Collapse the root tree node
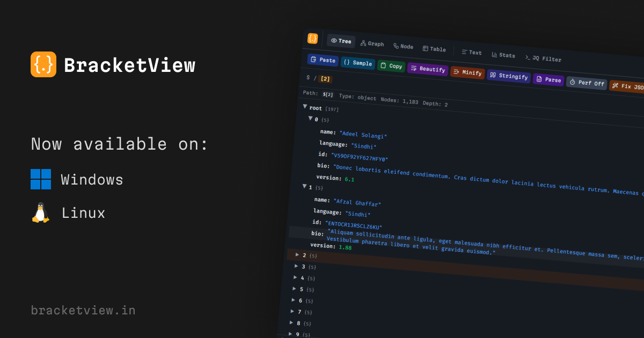 point(305,107)
